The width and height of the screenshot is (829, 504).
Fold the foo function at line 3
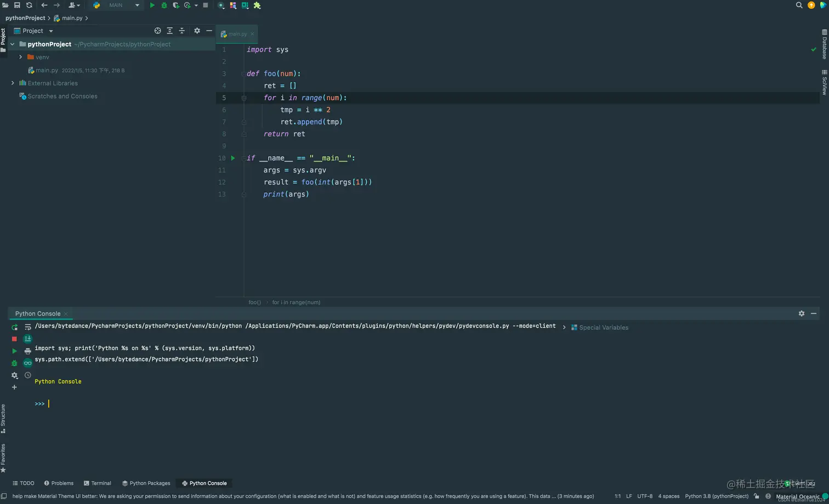click(x=244, y=73)
